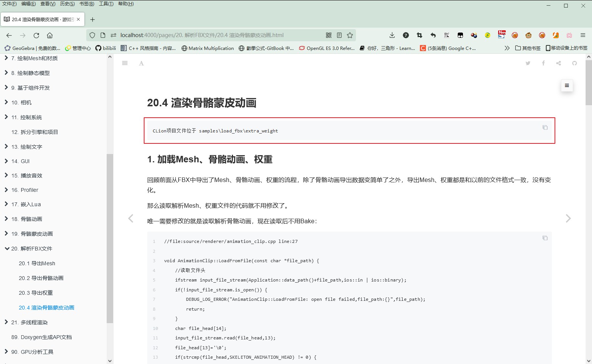Close the 20.4 渲染骨骼蒙皮动画 tab

coord(78,19)
